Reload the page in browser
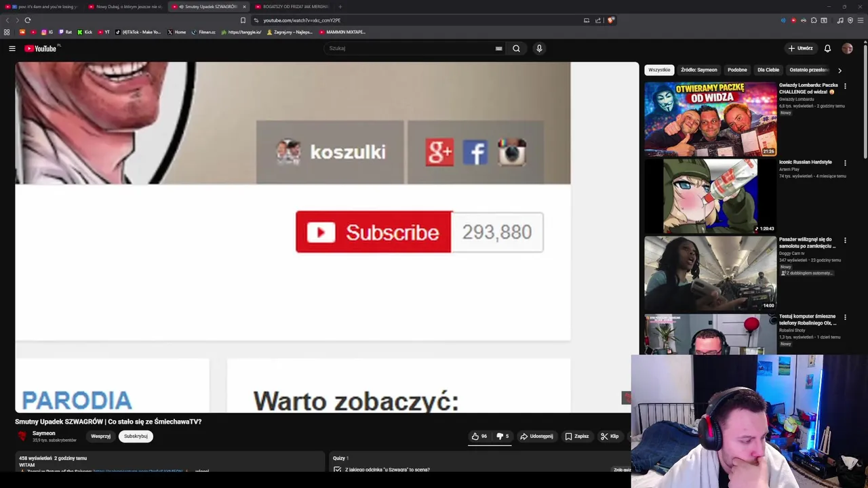Screen dimensions: 868x488 click(x=28, y=20)
